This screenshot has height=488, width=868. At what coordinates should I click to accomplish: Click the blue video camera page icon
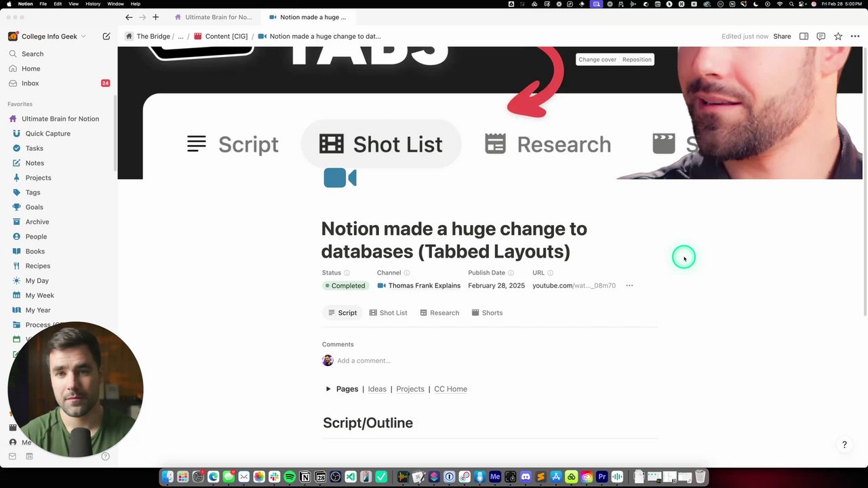tap(340, 178)
